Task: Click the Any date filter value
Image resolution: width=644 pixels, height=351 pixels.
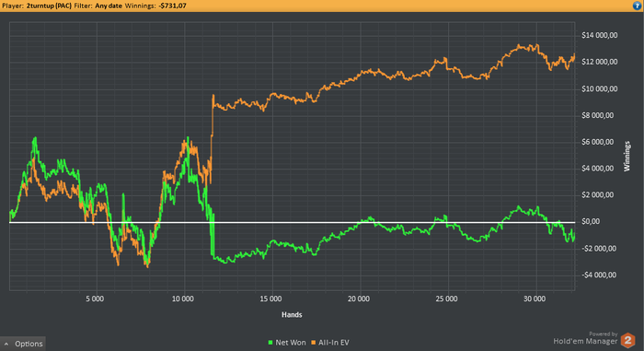Action: point(109,6)
